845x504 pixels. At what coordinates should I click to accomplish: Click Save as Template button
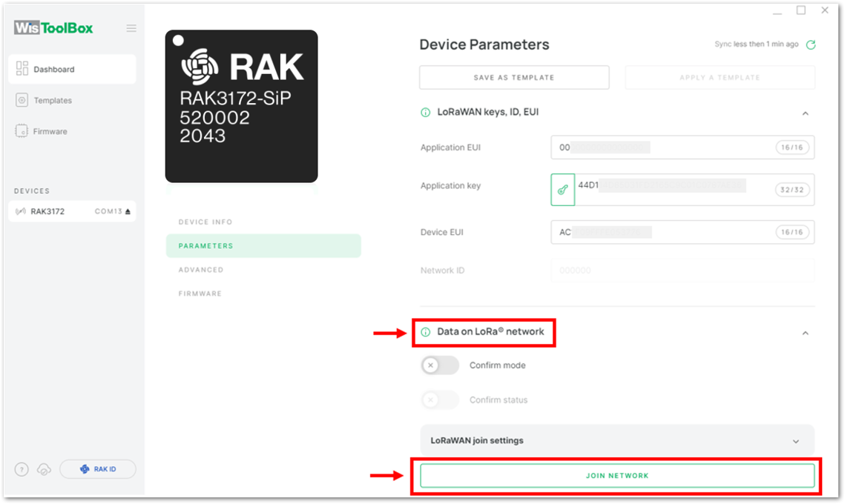[x=514, y=78]
